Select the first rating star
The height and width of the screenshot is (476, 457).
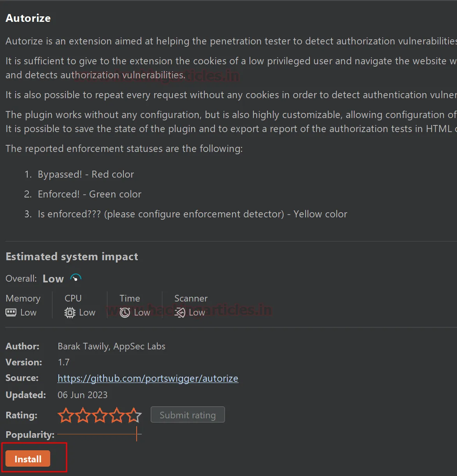(66, 415)
